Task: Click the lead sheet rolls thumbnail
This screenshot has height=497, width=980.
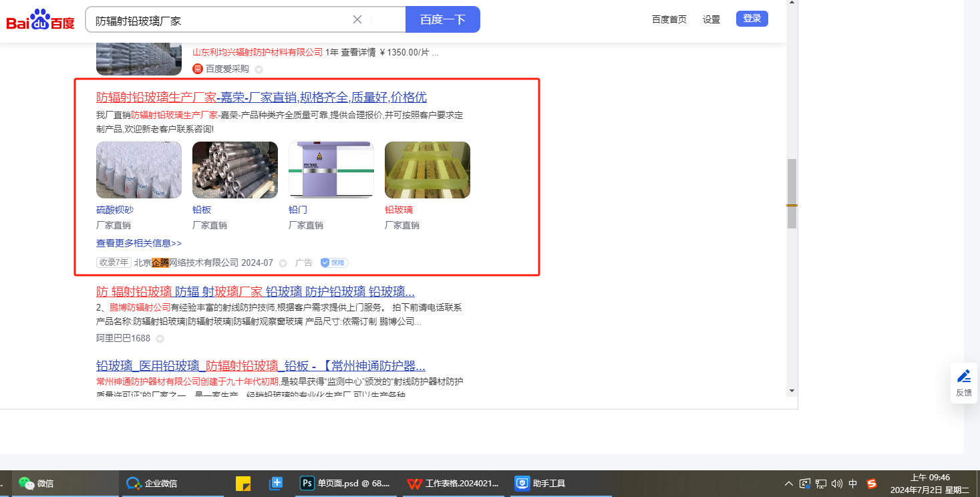Action: pos(235,170)
